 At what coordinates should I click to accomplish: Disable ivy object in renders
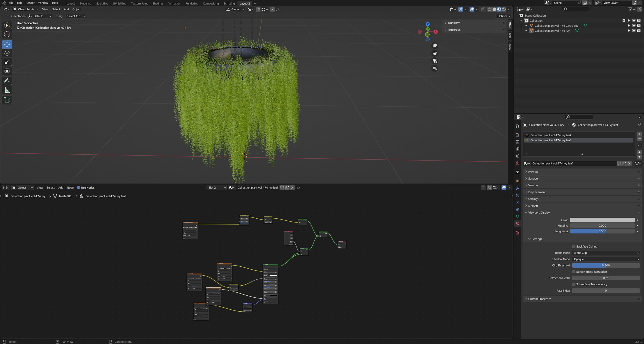tap(639, 30)
